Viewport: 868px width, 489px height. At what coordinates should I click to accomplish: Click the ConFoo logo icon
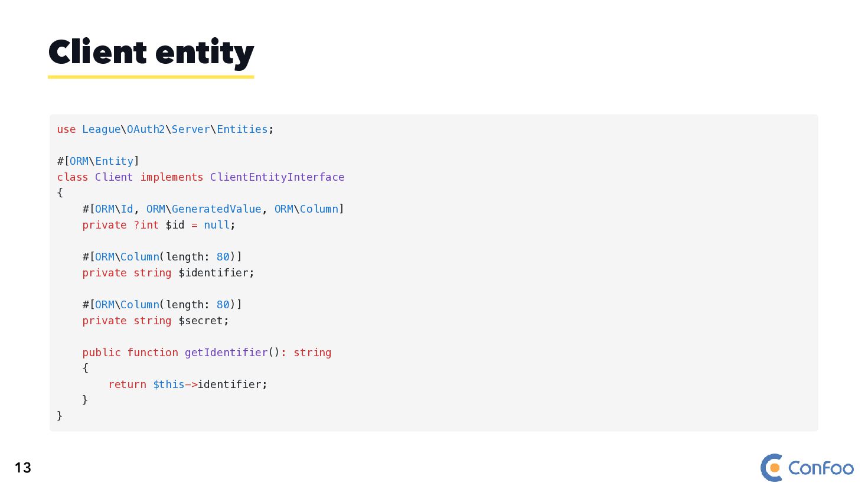pyautogui.click(x=772, y=468)
